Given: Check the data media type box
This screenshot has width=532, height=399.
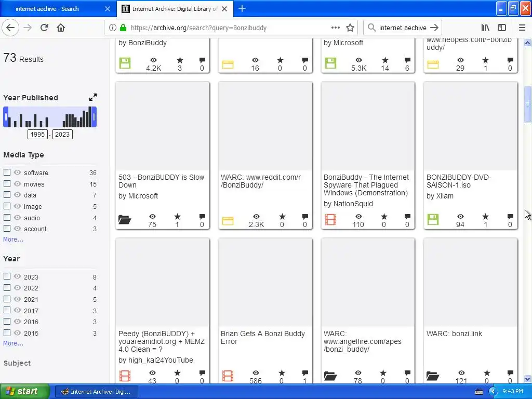Looking at the screenshot, I should pyautogui.click(x=7, y=195).
